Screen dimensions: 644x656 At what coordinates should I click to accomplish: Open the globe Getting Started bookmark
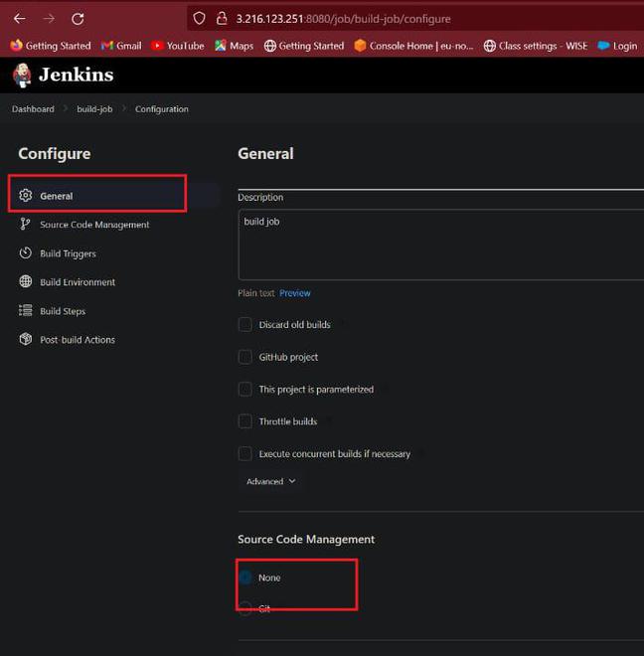(x=304, y=46)
